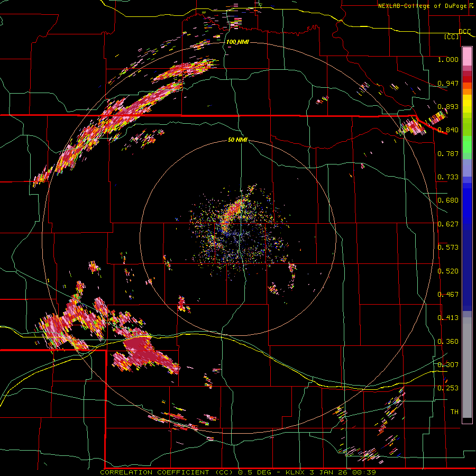Click the 0.680 scale value

[448, 200]
